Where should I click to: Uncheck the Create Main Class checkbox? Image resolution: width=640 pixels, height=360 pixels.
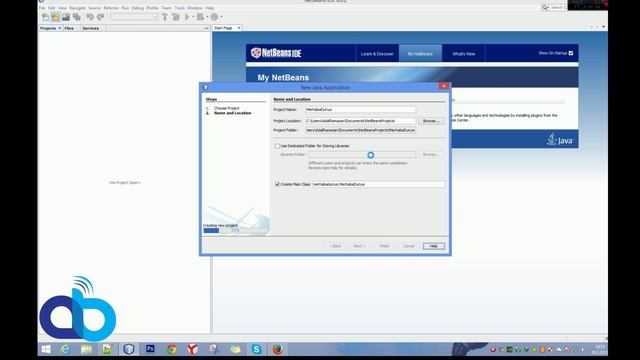pos(278,184)
